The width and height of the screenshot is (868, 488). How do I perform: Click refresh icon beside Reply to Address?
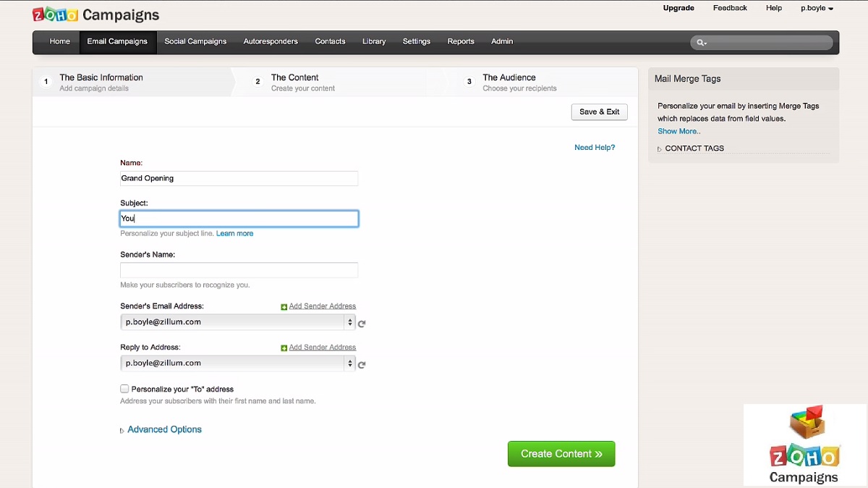click(362, 365)
